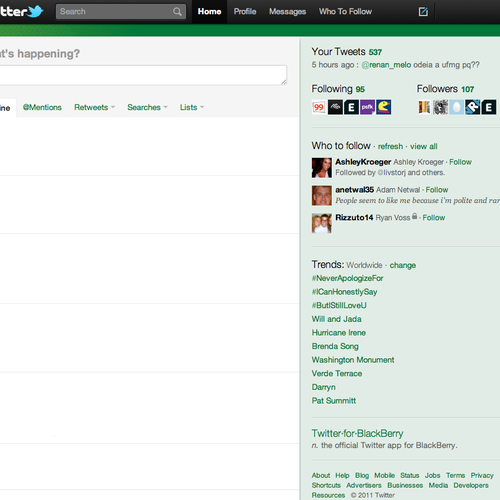500x500 pixels.
Task: Click the tweet box resize handle
Action: [284, 82]
